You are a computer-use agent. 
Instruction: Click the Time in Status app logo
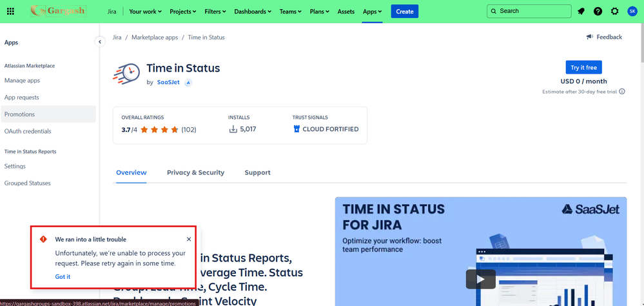[x=126, y=74]
